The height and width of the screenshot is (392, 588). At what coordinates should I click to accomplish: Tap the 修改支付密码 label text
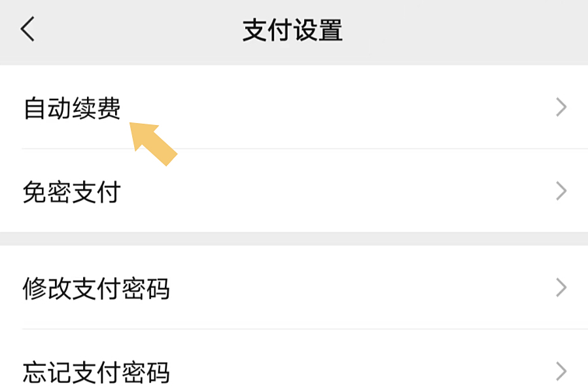(96, 289)
